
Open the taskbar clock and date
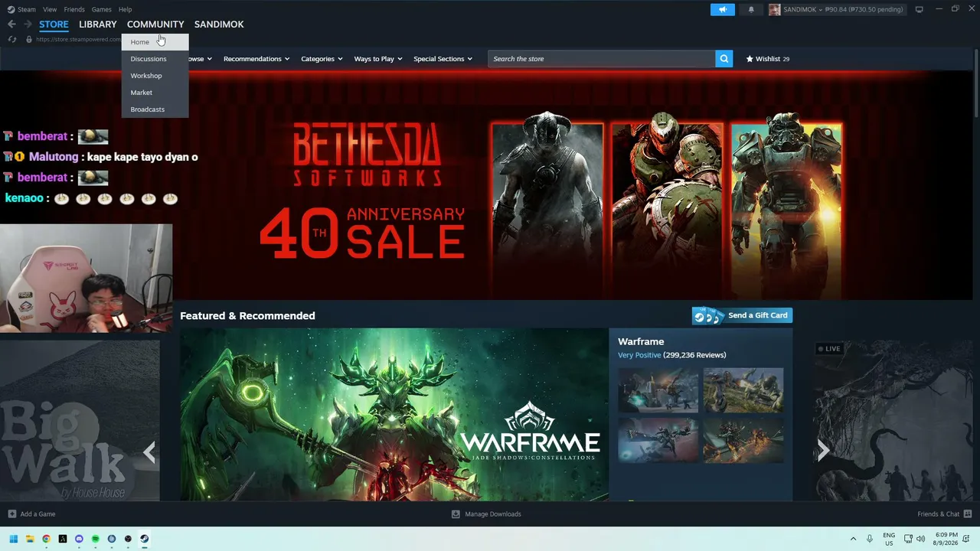coord(946,539)
